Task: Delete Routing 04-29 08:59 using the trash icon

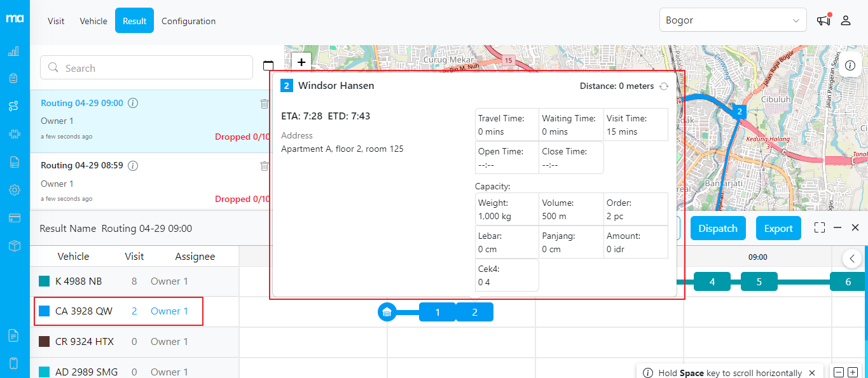Action: tap(265, 165)
